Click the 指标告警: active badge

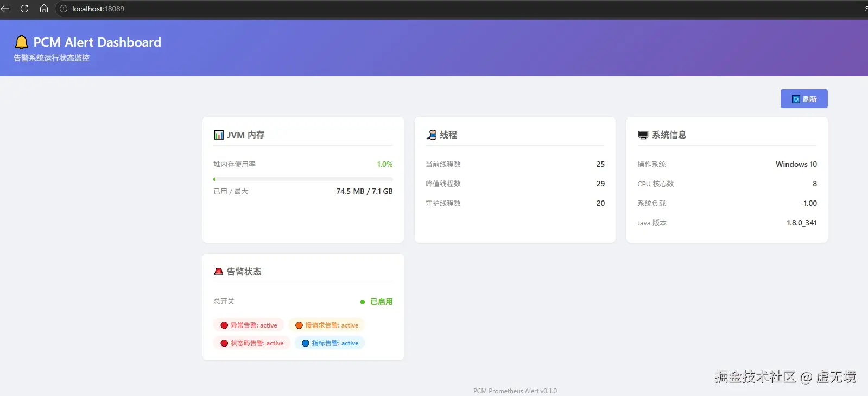pyautogui.click(x=330, y=343)
